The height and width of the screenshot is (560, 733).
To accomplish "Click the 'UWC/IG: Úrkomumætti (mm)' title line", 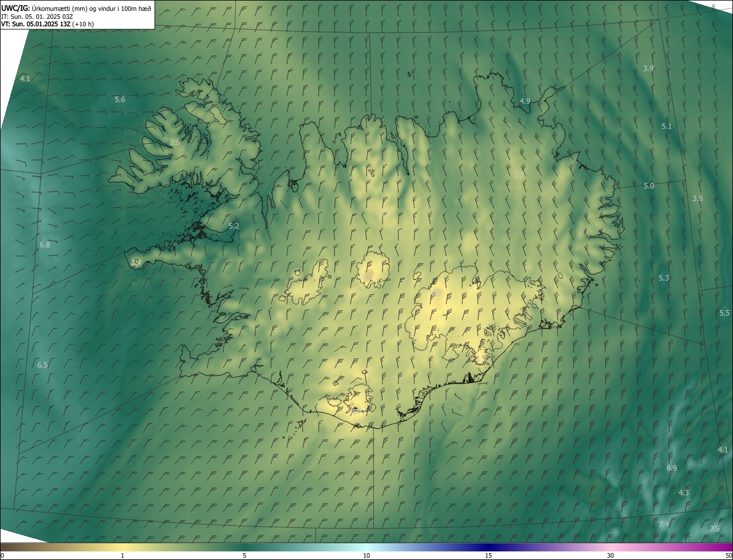I will [x=76, y=8].
